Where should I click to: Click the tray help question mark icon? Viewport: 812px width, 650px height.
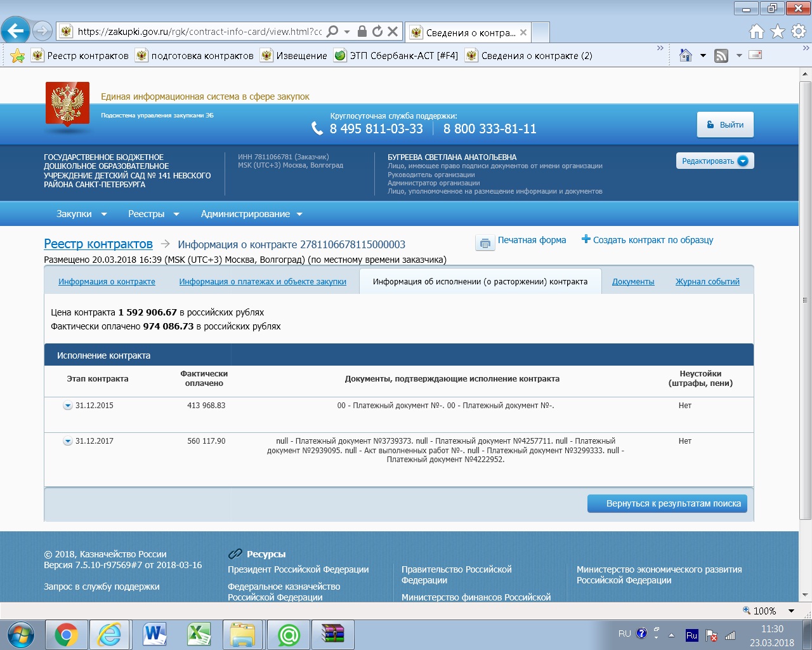click(641, 633)
